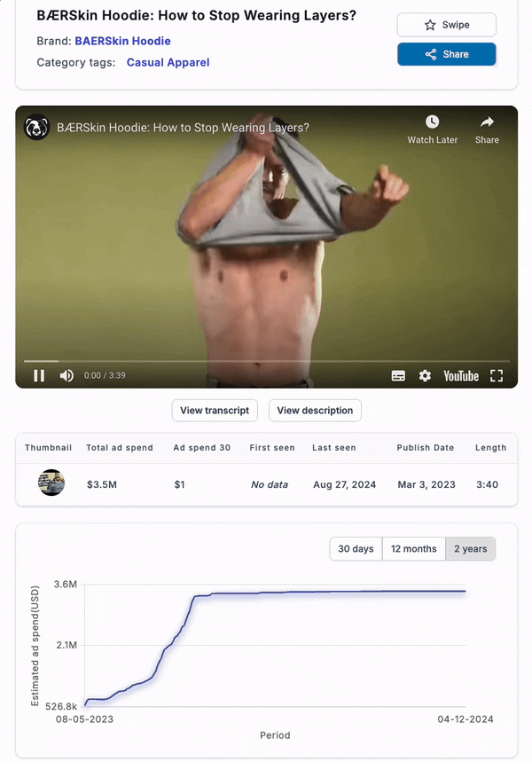This screenshot has height=762, width=532.
Task: Select the 2 years chart range
Action: coord(470,549)
